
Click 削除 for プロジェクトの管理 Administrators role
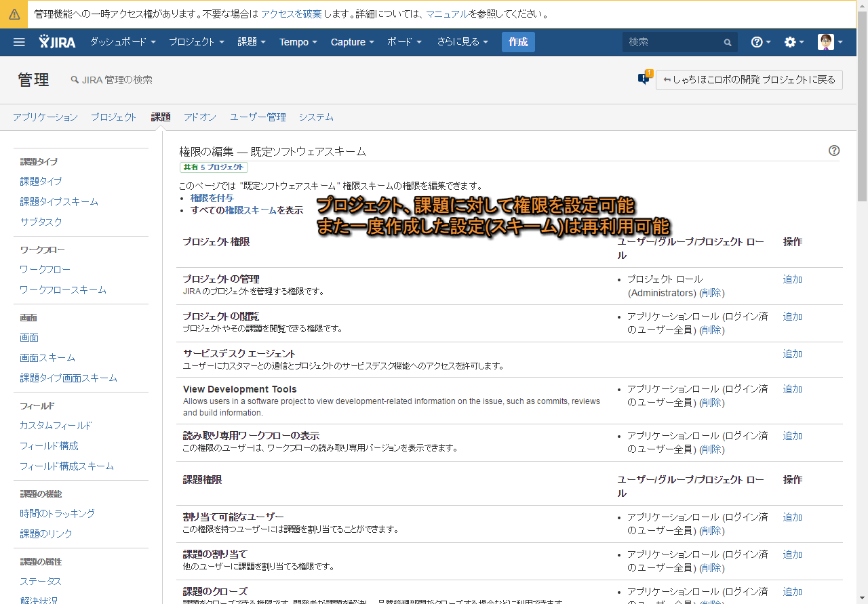pyautogui.click(x=711, y=293)
